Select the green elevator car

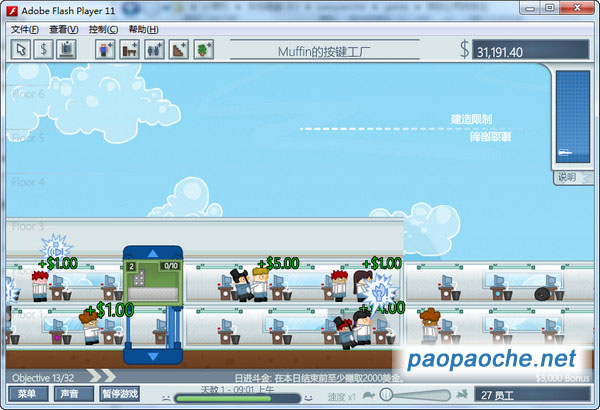click(153, 283)
